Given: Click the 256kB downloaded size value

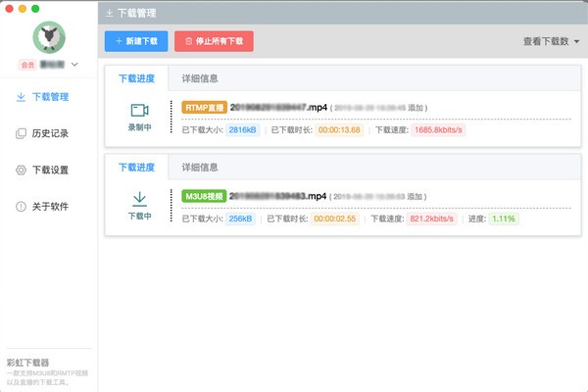Looking at the screenshot, I should [240, 219].
